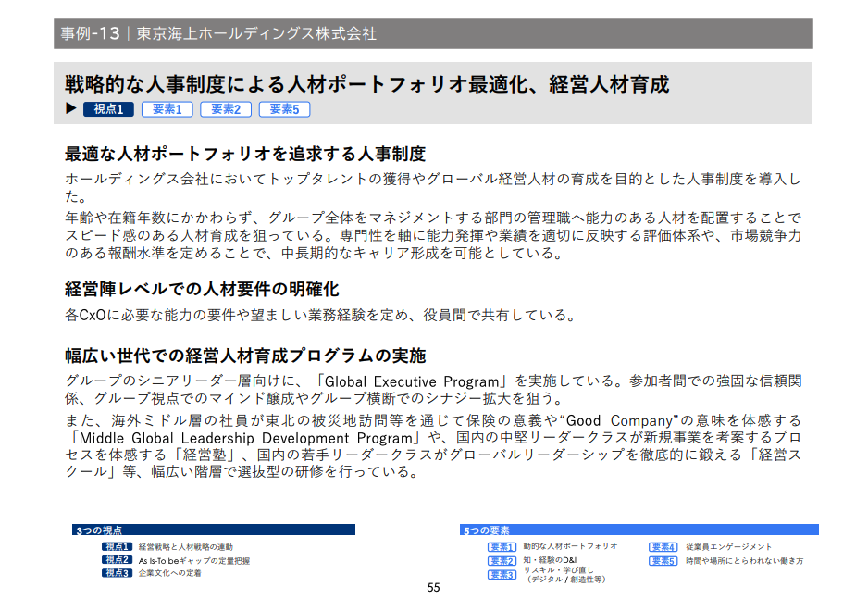The image size is (868, 599).
Task: Click the heading 幅広い世代での経営人材育成プログラムの実施
Action: pyautogui.click(x=245, y=356)
